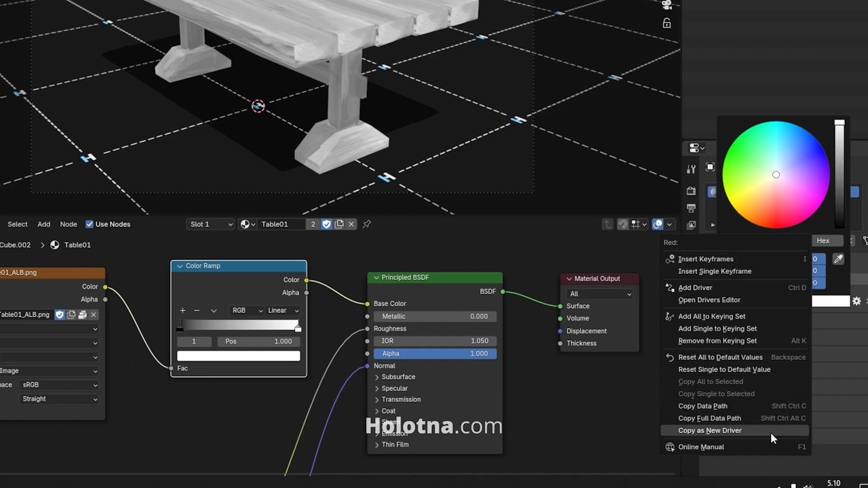Choose Copy as New Driver menu entry
868x488 pixels.
click(x=734, y=430)
